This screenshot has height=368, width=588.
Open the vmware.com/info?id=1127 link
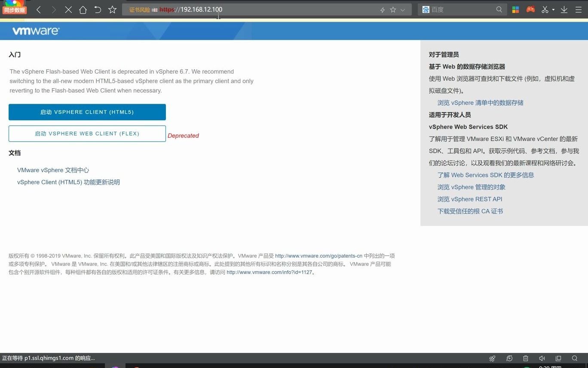pos(269,272)
